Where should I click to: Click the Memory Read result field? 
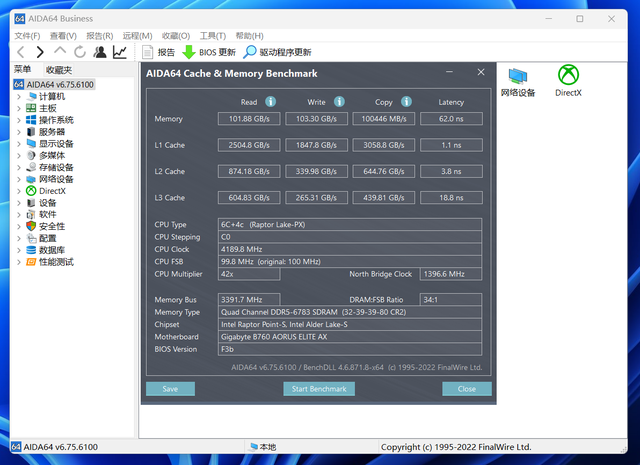pyautogui.click(x=249, y=119)
